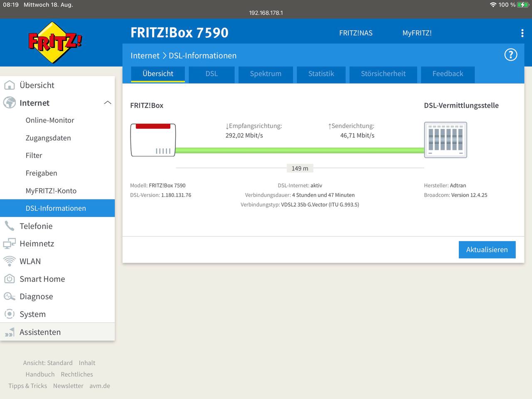Click the 46,71 Mbit/s upstream value
This screenshot has width=532, height=399.
pyautogui.click(x=357, y=135)
